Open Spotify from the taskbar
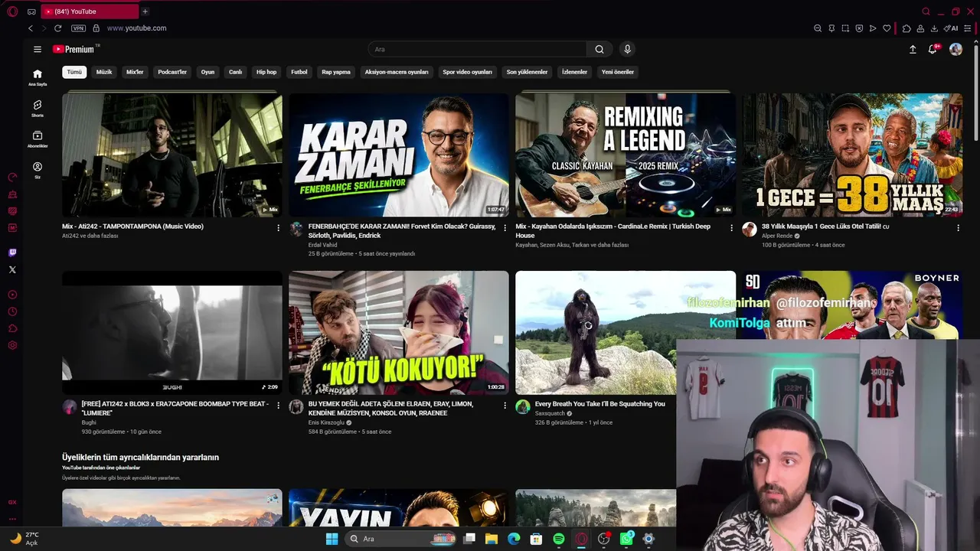This screenshot has height=551, width=980. pyautogui.click(x=559, y=539)
